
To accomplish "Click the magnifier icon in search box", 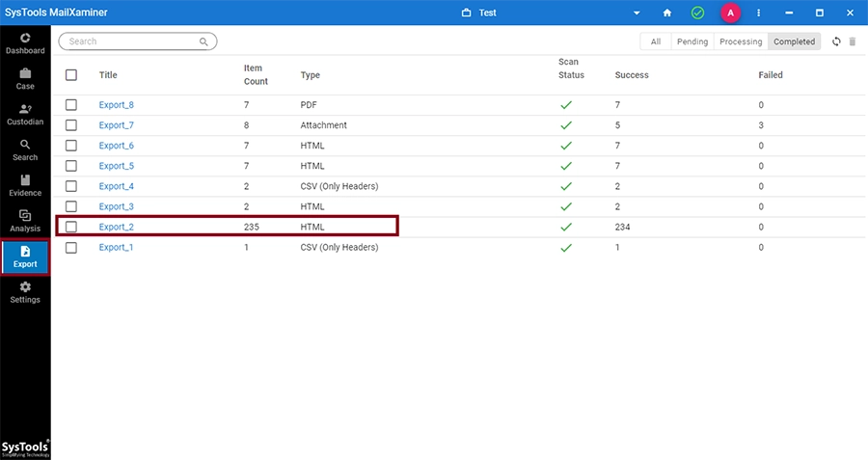I will (203, 41).
